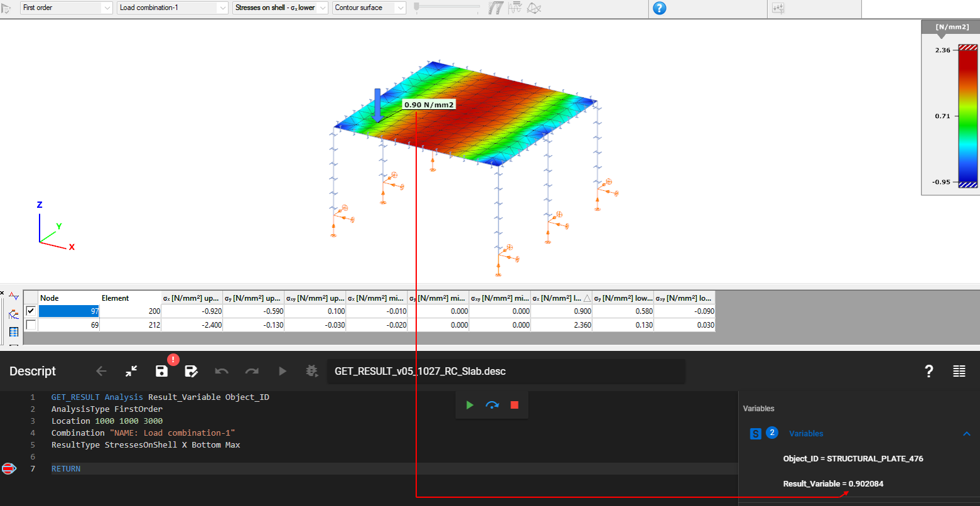
Task: Collapse the Descript panel with arrows icon
Action: pyautogui.click(x=131, y=371)
